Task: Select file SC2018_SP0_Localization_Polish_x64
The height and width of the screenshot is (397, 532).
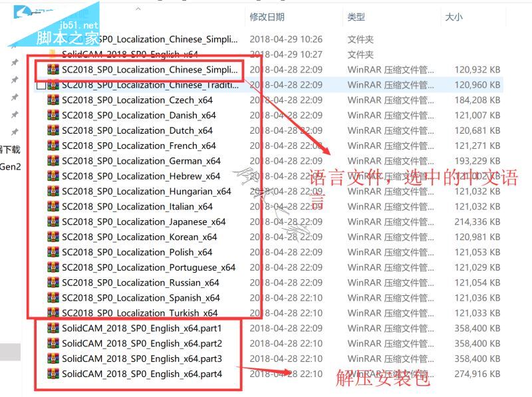Action: [137, 252]
